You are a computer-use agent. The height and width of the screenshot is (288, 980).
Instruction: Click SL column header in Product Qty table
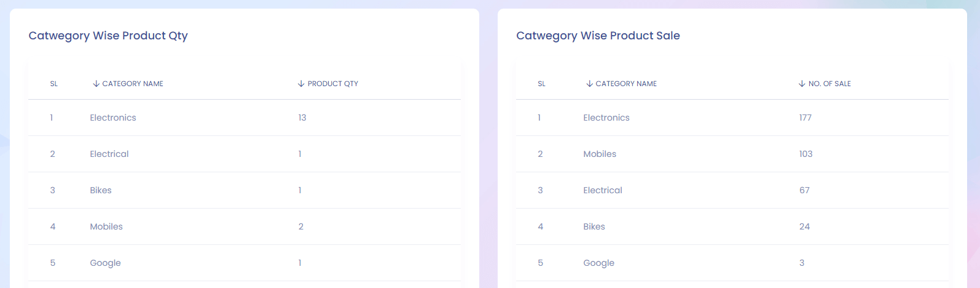54,84
